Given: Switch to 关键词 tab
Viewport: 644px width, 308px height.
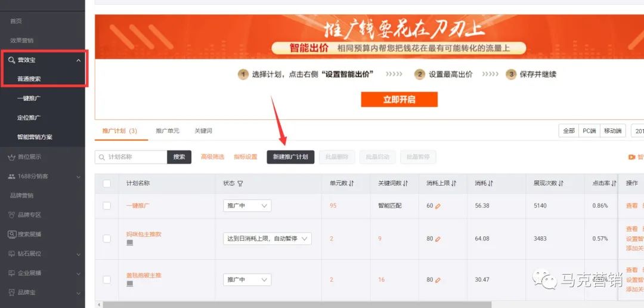Looking at the screenshot, I should click(x=203, y=131).
